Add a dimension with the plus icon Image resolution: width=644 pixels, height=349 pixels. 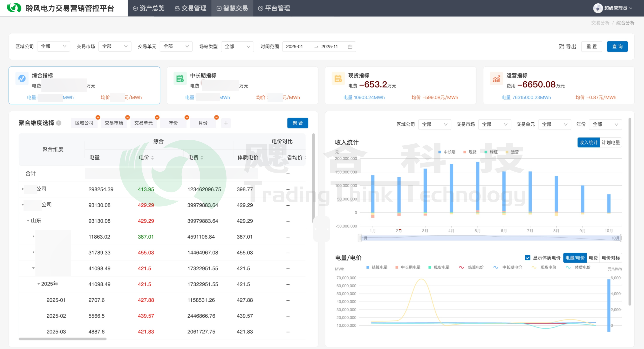[226, 123]
